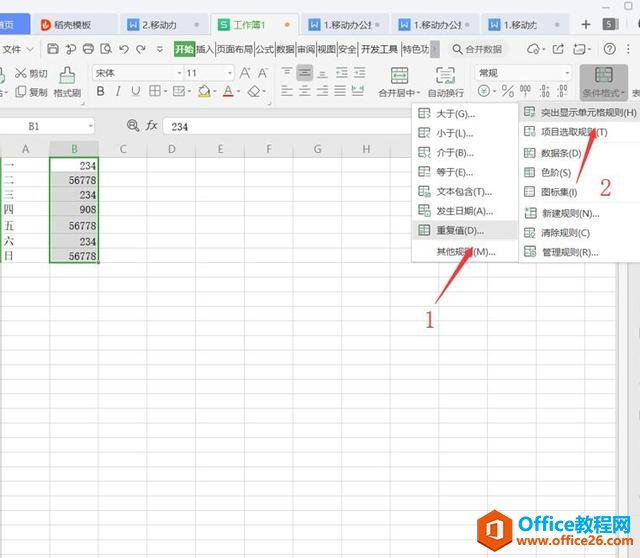This screenshot has height=558, width=640.
Task: Click the fill color bucket
Action: click(x=204, y=91)
